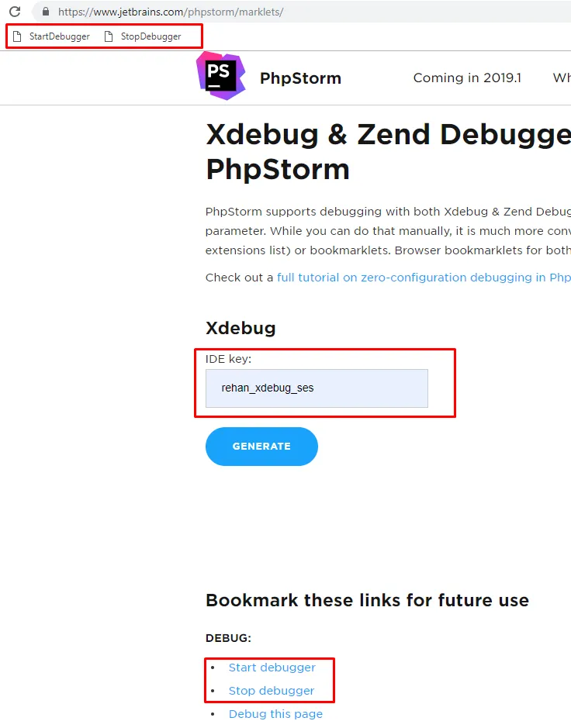Click the DEBUG: list label
The height and width of the screenshot is (728, 571).
(x=228, y=638)
